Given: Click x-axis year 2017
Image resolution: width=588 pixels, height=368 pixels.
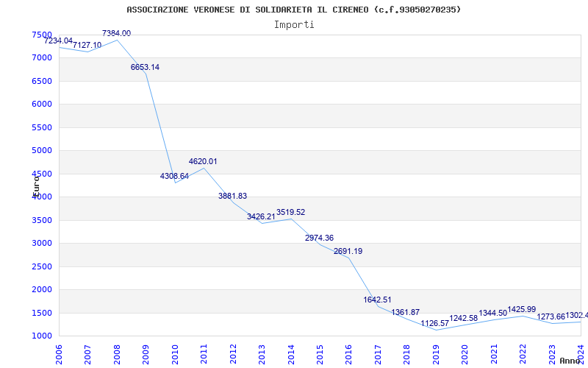Looking at the screenshot, I should [378, 354].
